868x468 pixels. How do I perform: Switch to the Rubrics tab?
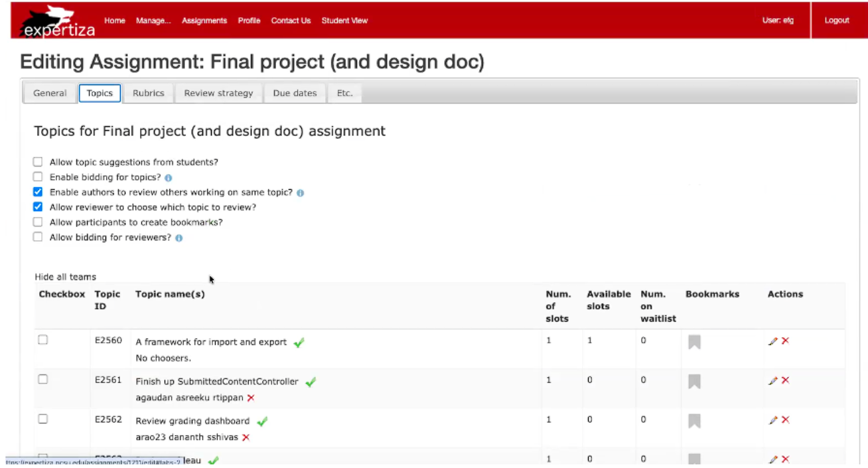pyautogui.click(x=148, y=93)
